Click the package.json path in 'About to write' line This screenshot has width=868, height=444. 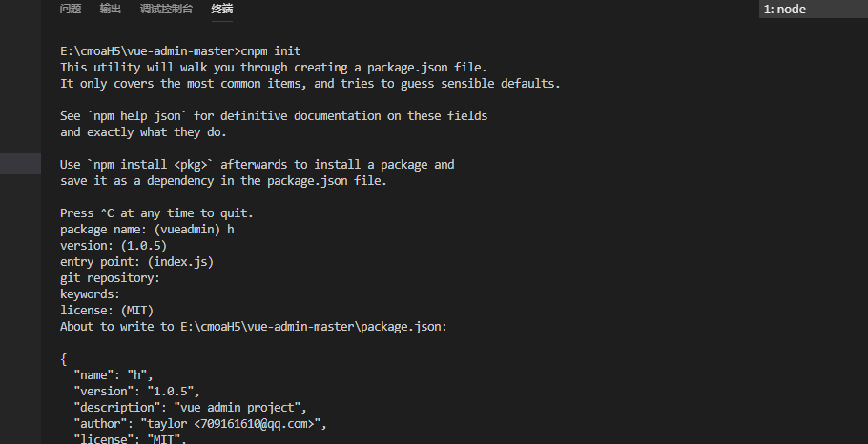tap(312, 326)
